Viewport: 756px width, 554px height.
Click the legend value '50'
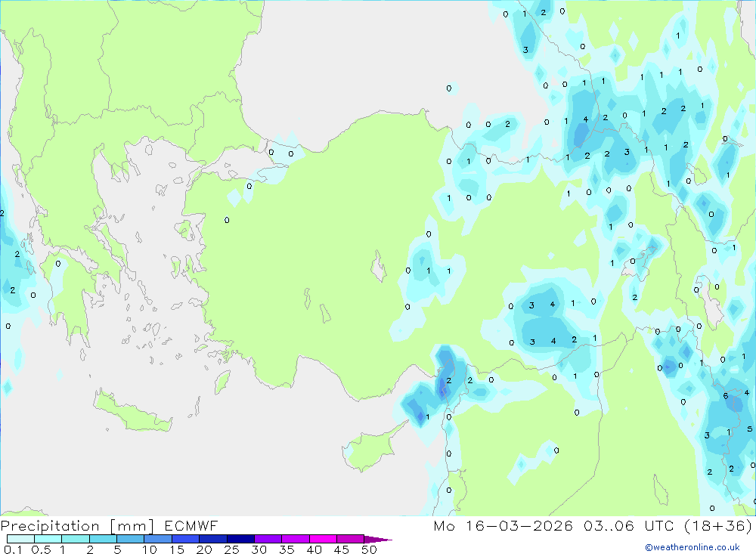pyautogui.click(x=369, y=549)
